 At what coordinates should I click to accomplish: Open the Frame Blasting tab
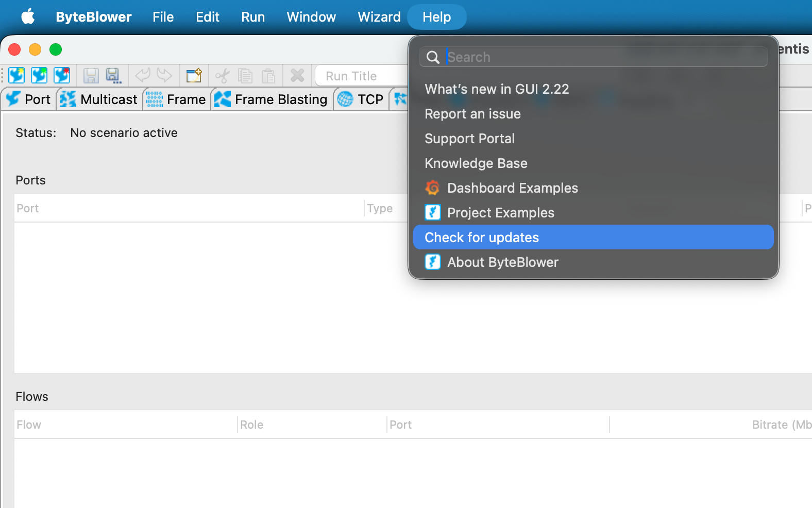(271, 99)
